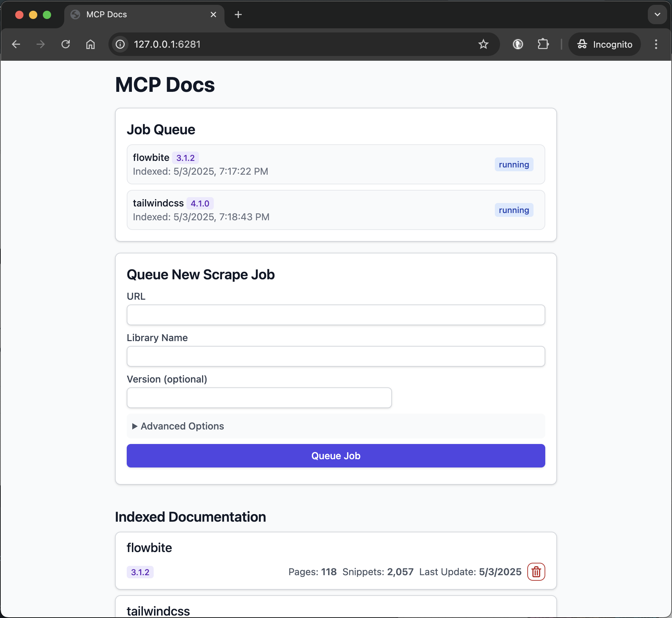Click the Version (optional) text box
Image resolution: width=672 pixels, height=618 pixels.
pyautogui.click(x=259, y=398)
